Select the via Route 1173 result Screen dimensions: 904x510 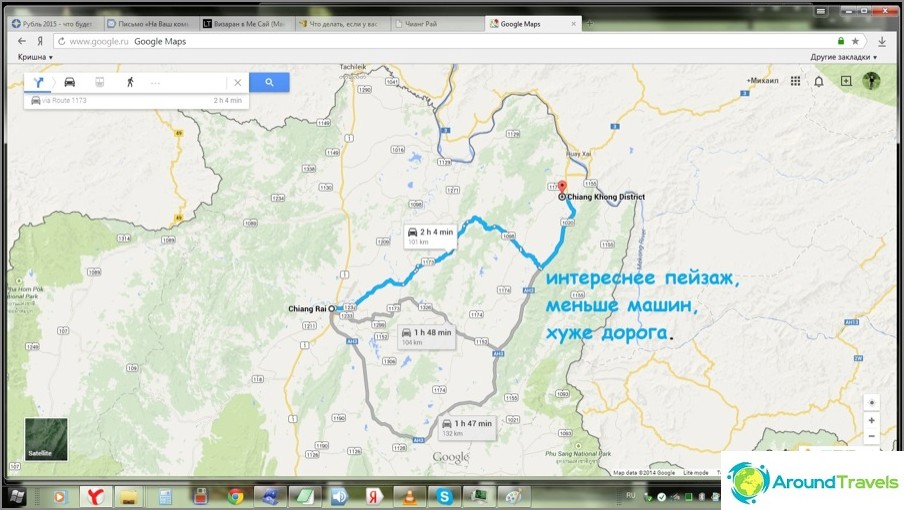pyautogui.click(x=137, y=100)
